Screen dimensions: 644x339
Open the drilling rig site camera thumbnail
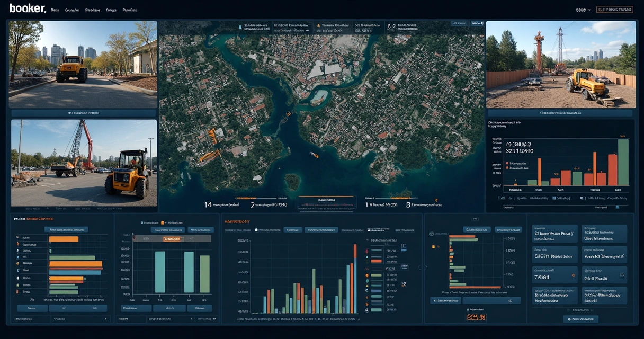pos(561,65)
